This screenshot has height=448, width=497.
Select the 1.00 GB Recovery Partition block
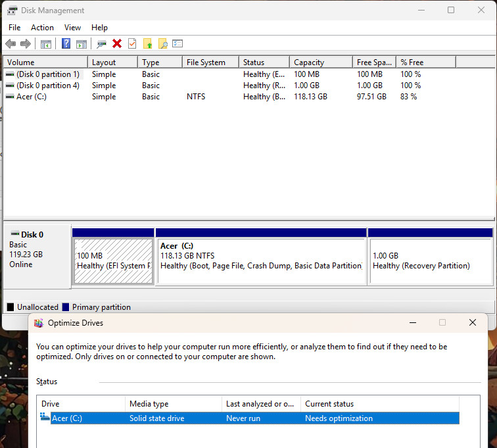tap(431, 261)
